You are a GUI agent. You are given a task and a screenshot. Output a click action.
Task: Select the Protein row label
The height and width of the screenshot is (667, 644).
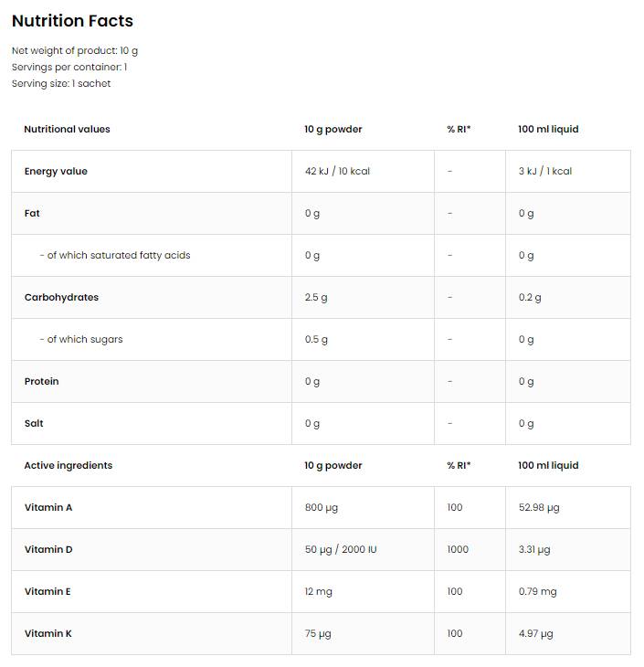pyautogui.click(x=41, y=381)
